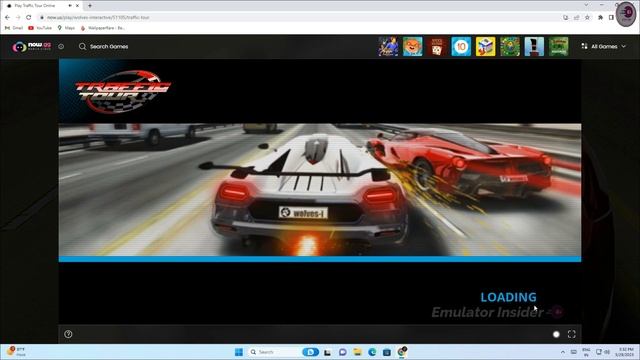Open the yellow dice cube game icon
640x360 pixels.
tap(485, 47)
